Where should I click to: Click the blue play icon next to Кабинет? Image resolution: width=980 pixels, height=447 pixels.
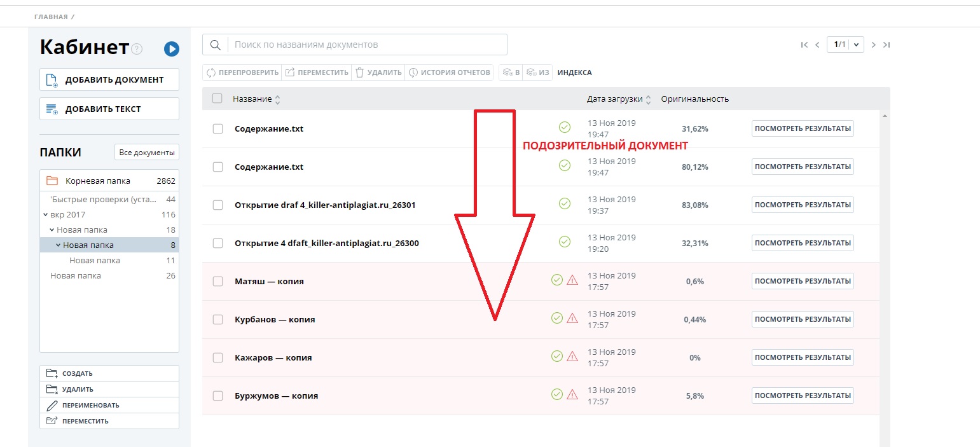[171, 49]
